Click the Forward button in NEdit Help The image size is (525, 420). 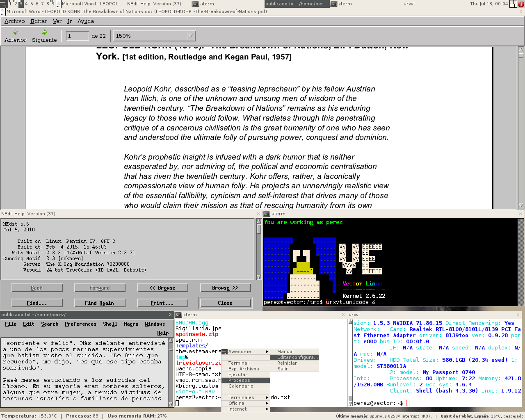pos(100,288)
